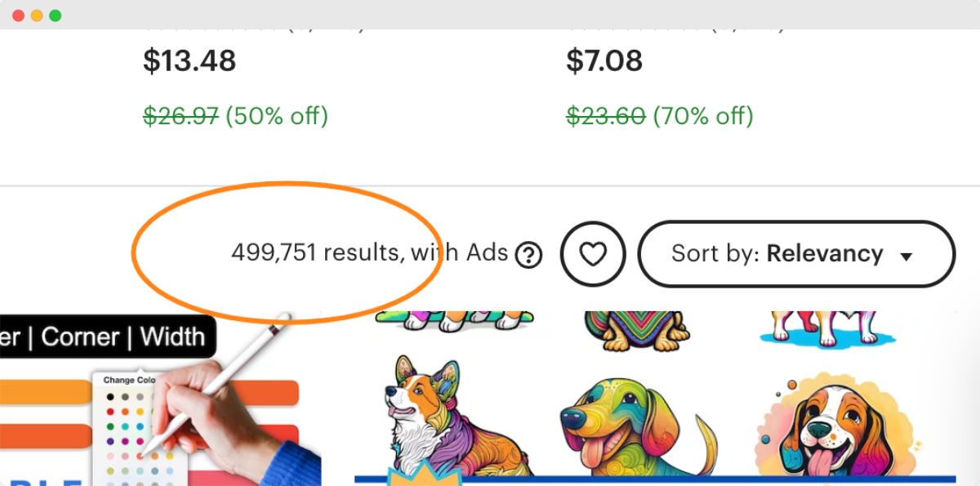Image resolution: width=980 pixels, height=486 pixels.
Task: Pick the green swatch in Change Color palette
Action: (x=110, y=426)
